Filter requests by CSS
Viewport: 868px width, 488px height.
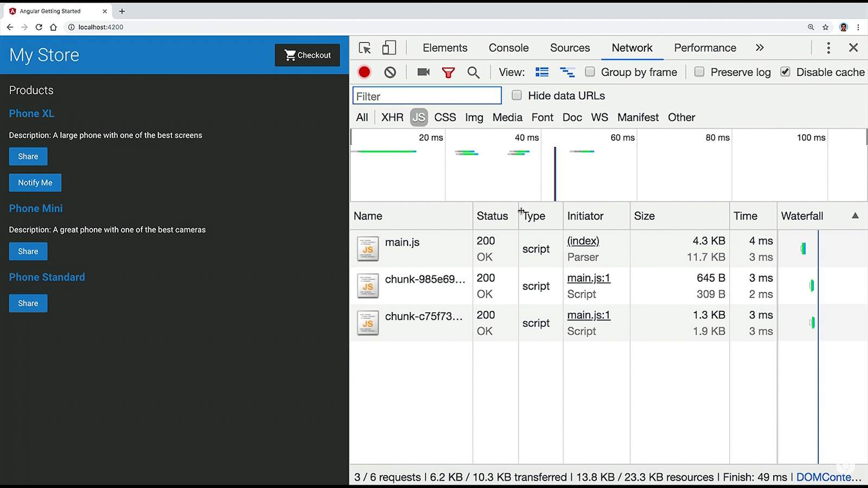[x=445, y=117]
